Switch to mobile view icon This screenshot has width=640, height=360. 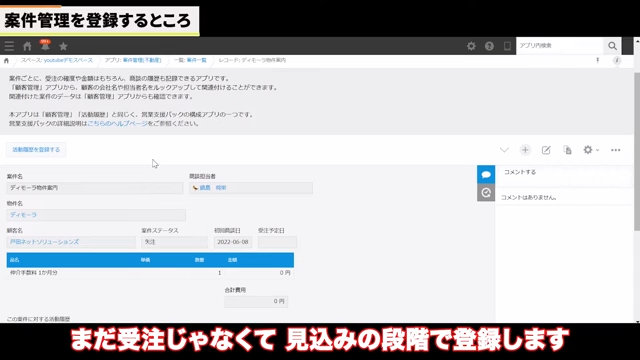507,46
